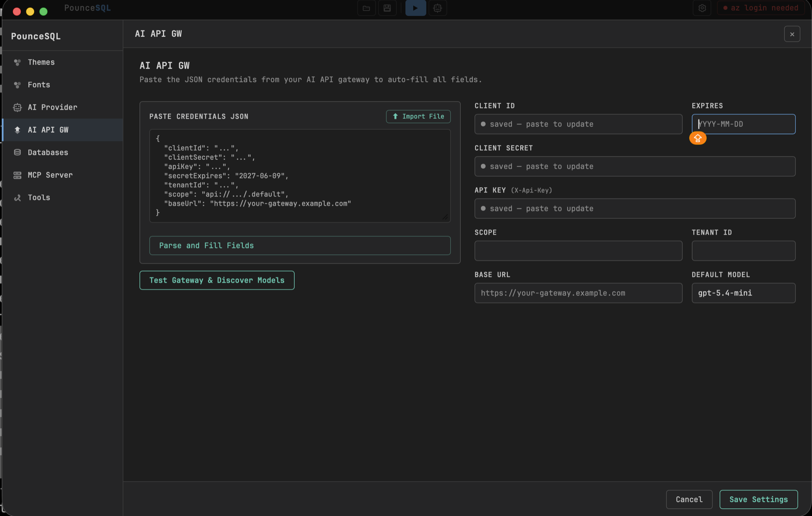Click the "baseUrl" line in JSON
This screenshot has height=516, width=812.
coord(257,203)
